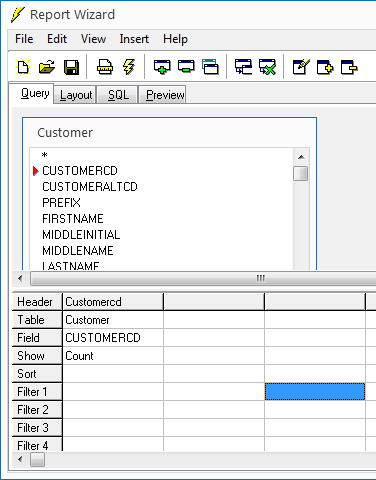The height and width of the screenshot is (480, 376).
Task: Click the Show row label
Action: tap(37, 356)
